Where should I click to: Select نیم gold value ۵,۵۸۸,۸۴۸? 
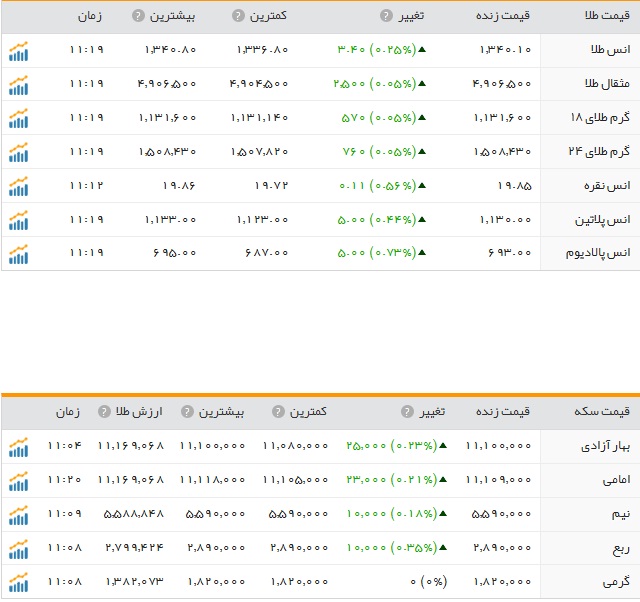click(x=134, y=514)
